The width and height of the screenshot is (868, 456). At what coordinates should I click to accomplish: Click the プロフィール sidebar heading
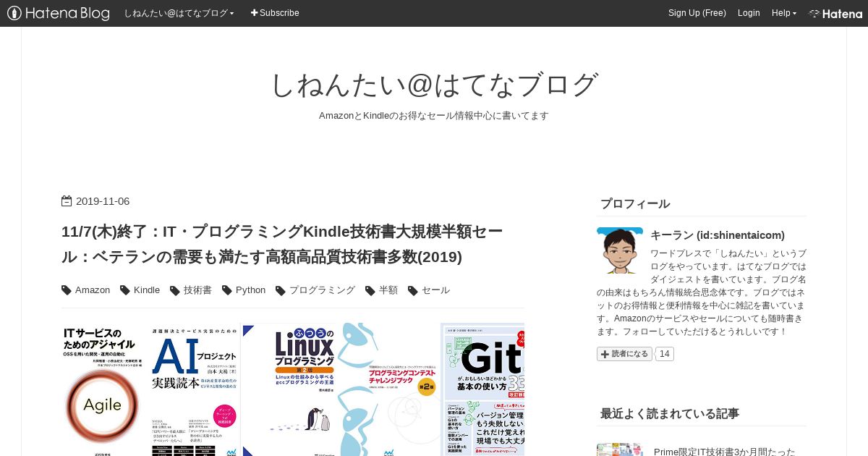point(635,204)
